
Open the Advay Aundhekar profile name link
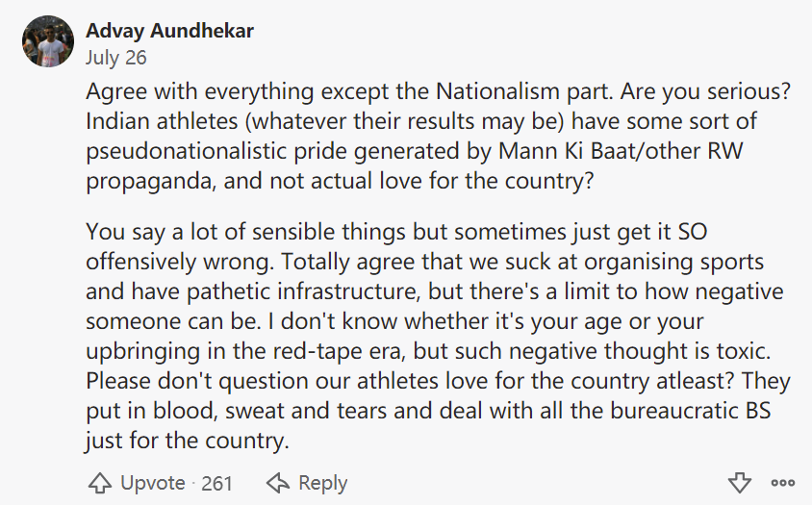click(169, 31)
